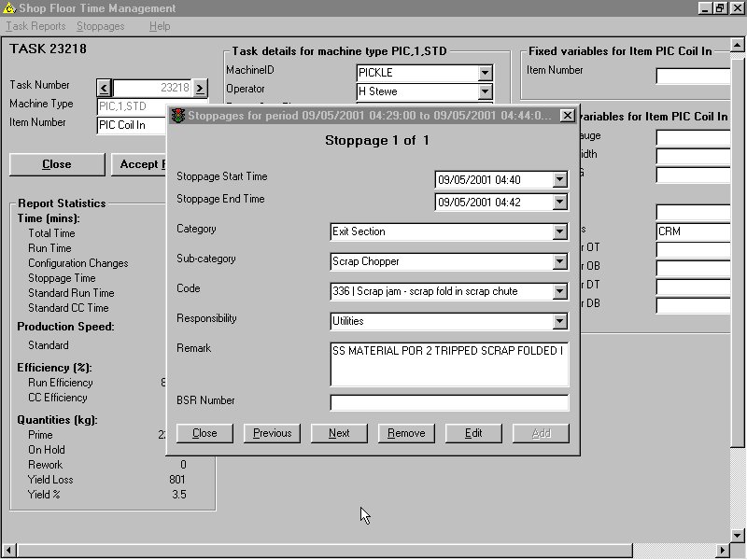
Task: Click the traffic light icon in dialog title
Action: pos(176,116)
